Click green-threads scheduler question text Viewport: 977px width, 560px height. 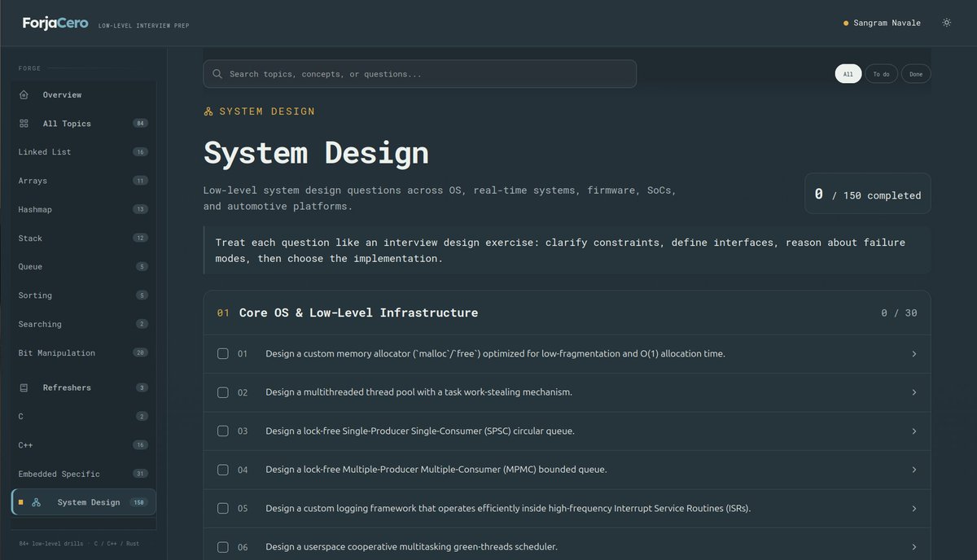point(411,547)
